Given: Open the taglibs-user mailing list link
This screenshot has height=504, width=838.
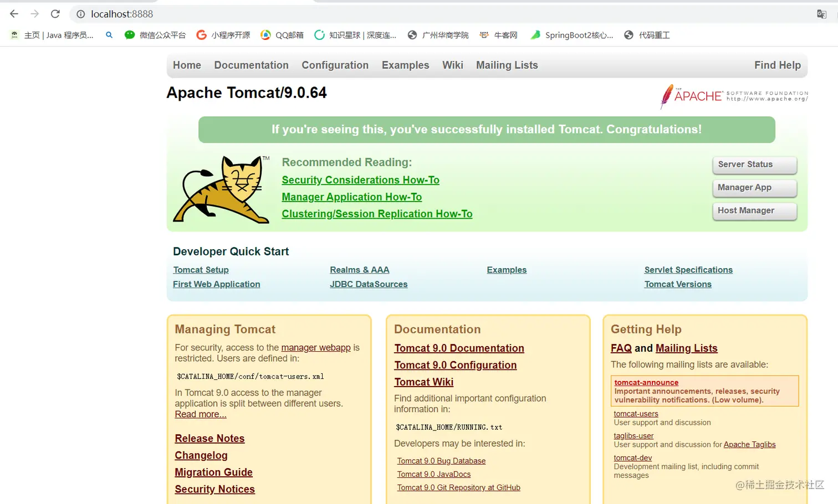Looking at the screenshot, I should 633,436.
